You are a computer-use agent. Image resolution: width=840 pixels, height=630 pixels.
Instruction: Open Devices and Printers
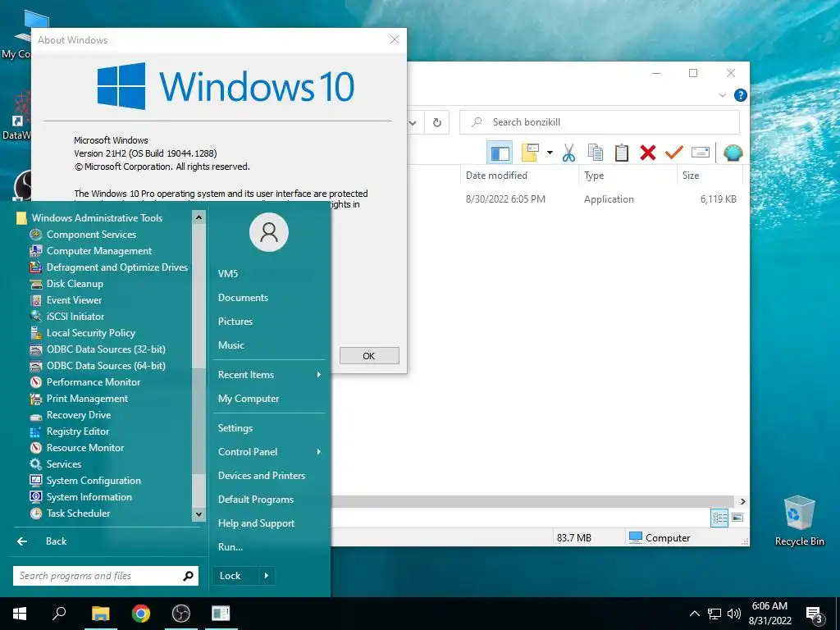click(x=262, y=476)
